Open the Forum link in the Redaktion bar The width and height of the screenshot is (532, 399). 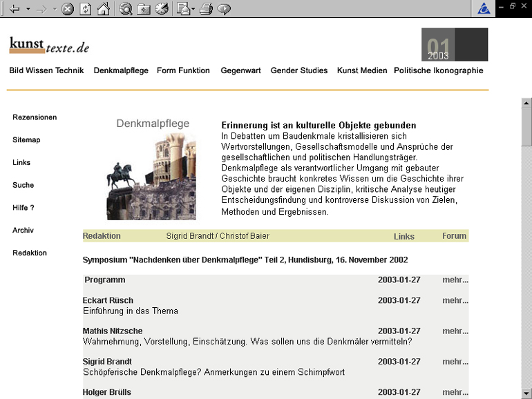click(454, 236)
